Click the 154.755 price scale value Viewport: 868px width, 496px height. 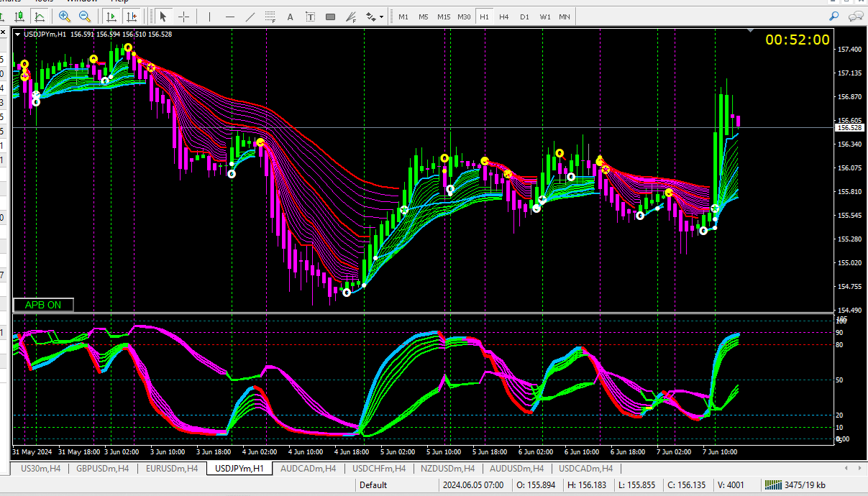850,287
